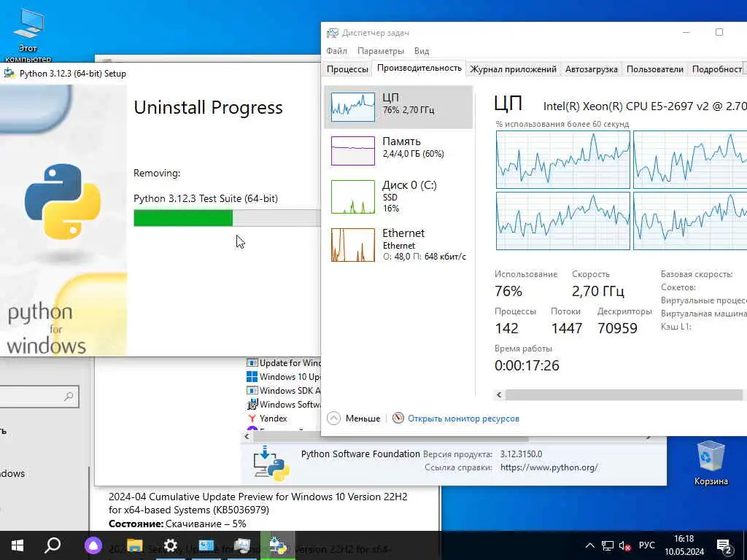747x560 pixels.
Task: Open the Параметры menu in Task Manager
Action: [x=380, y=51]
